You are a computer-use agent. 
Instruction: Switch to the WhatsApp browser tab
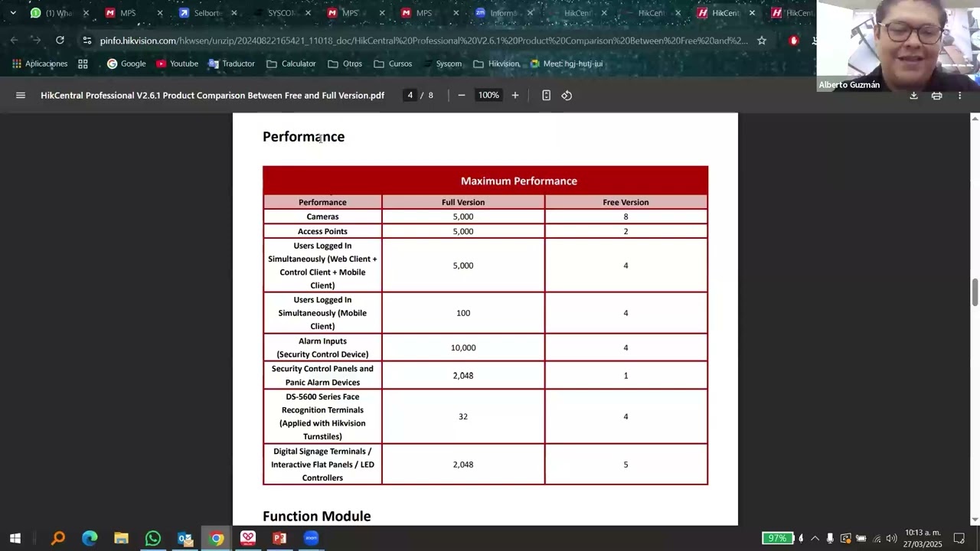(60, 13)
